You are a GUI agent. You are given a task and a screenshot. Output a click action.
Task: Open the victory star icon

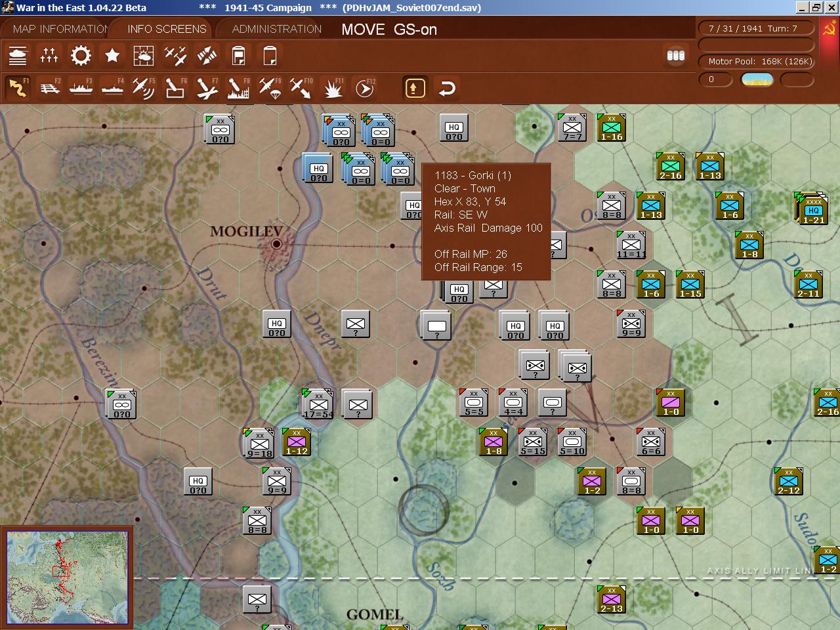[x=112, y=56]
